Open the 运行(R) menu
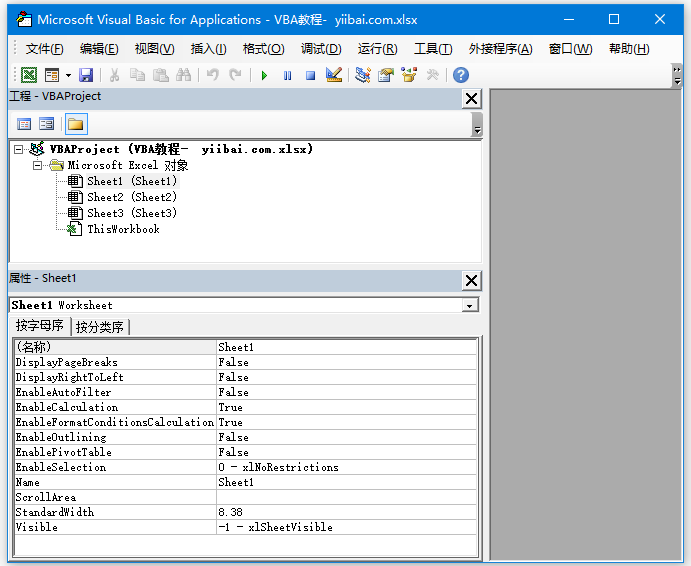Screen dimensions: 691x566 point(378,49)
